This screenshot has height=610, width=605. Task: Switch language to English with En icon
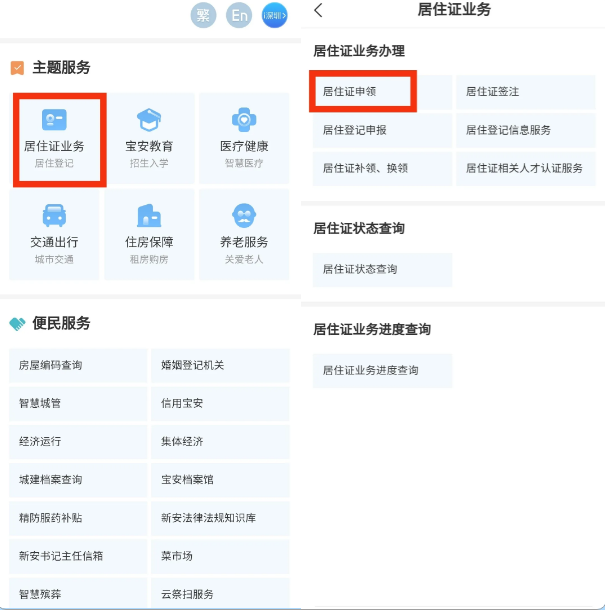(239, 15)
